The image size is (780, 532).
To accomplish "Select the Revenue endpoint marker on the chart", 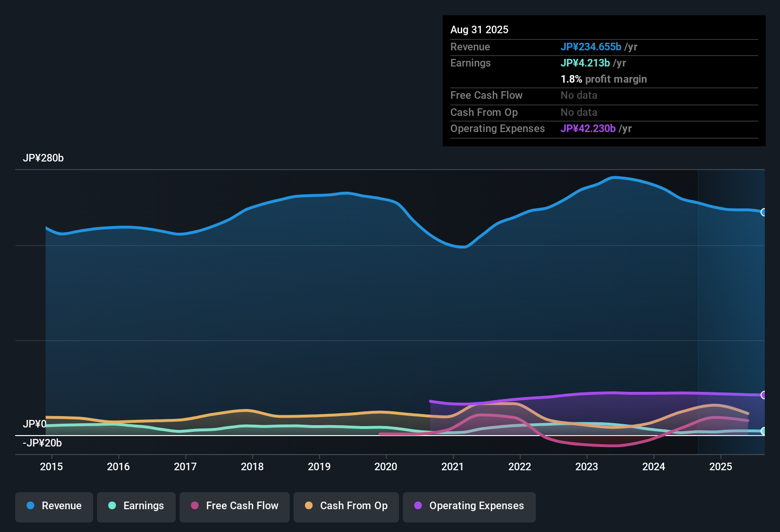I will (x=764, y=212).
